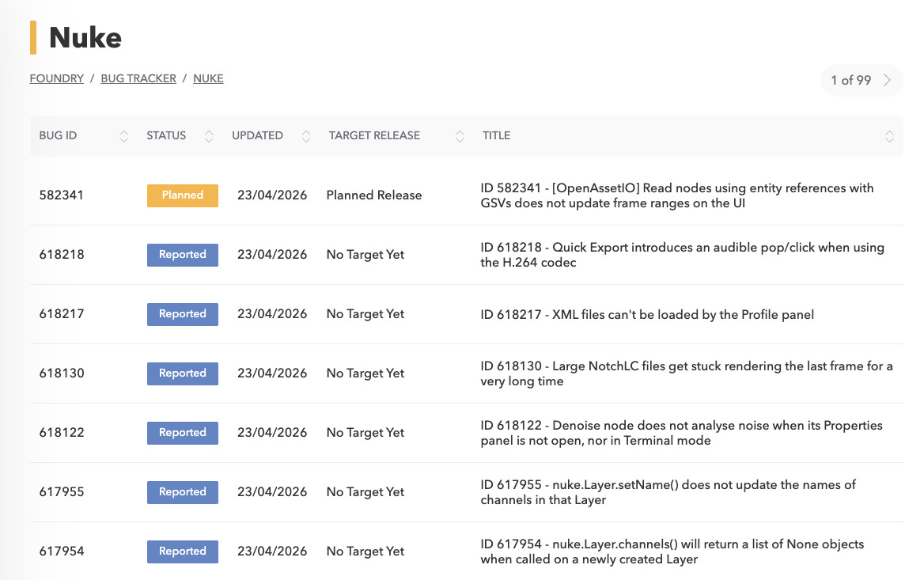This screenshot has height=580, width=924.
Task: Select bug ID 618122 cell
Action: [61, 433]
